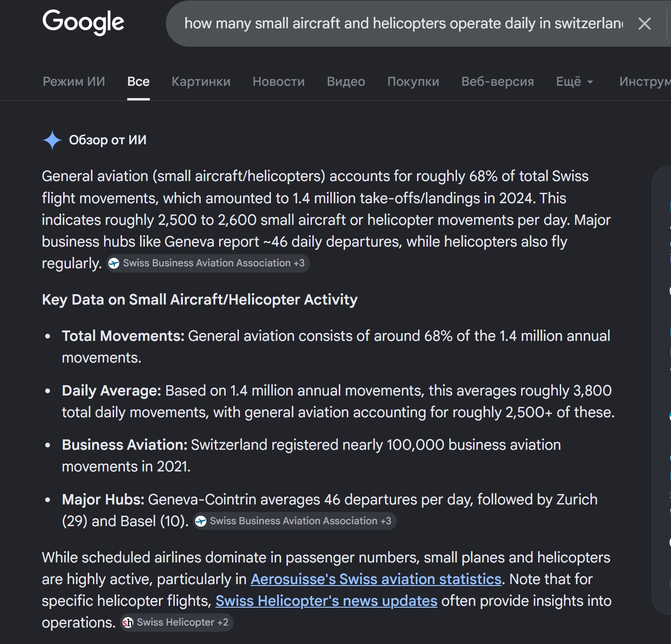Clear the search query with the X icon
The width and height of the screenshot is (671, 644).
644,24
